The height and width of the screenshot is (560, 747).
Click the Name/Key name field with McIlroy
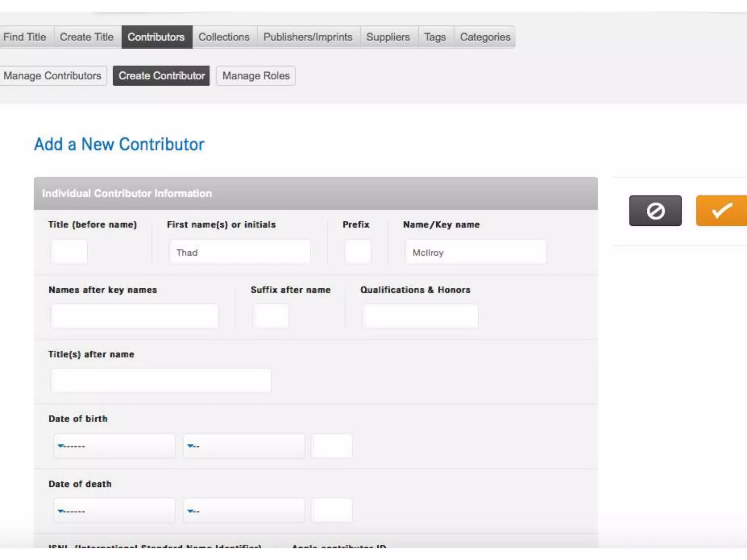[x=476, y=252]
